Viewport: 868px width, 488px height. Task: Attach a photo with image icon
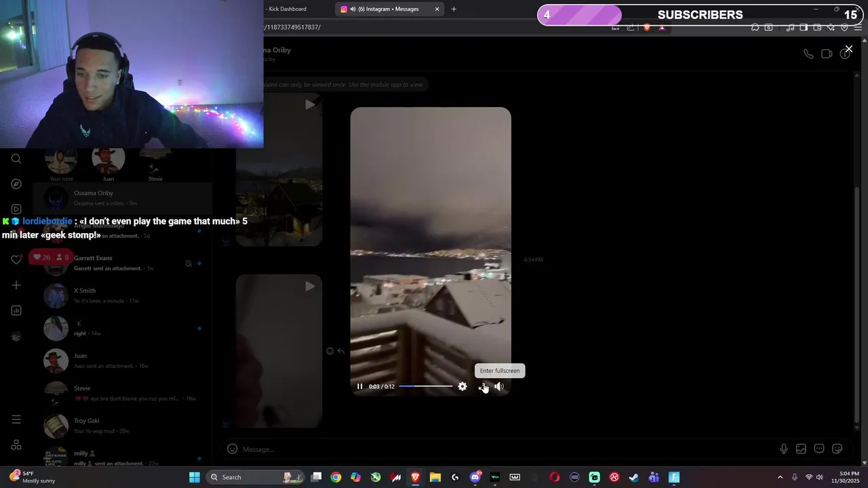801,449
